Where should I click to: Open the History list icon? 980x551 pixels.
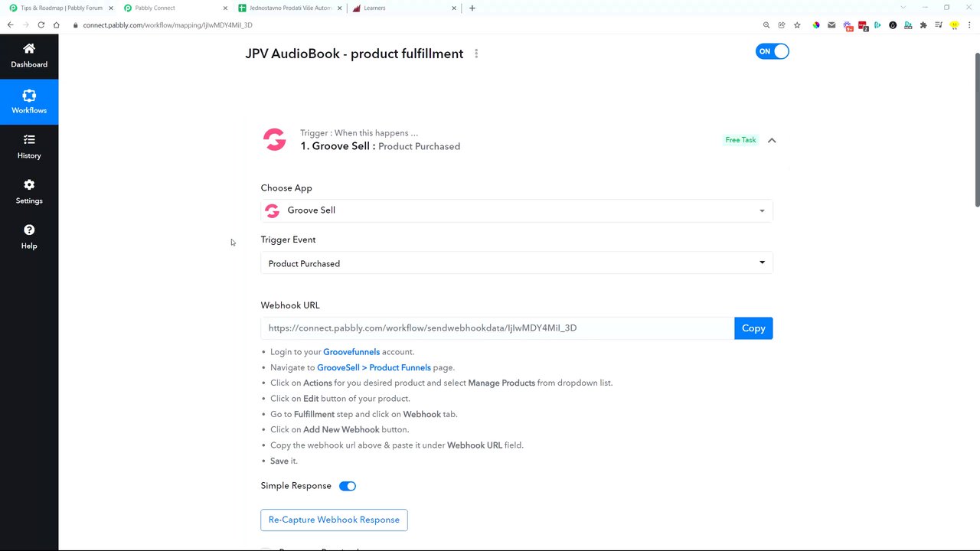(x=29, y=140)
